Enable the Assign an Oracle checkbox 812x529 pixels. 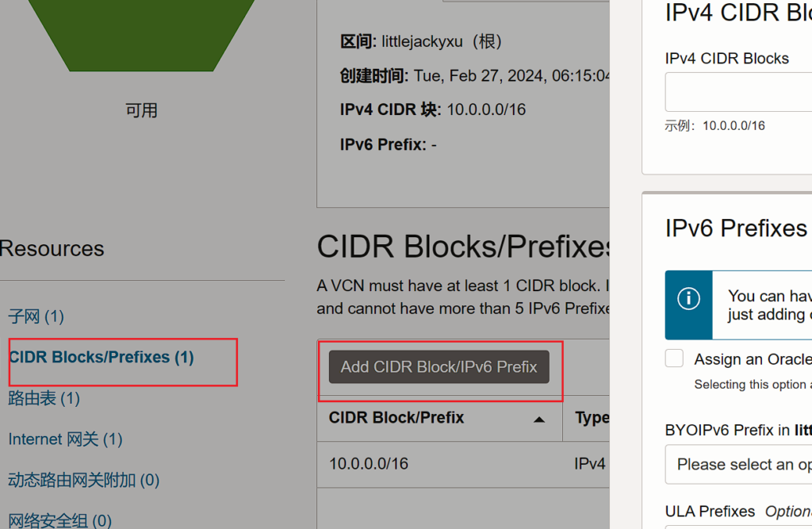(x=675, y=358)
